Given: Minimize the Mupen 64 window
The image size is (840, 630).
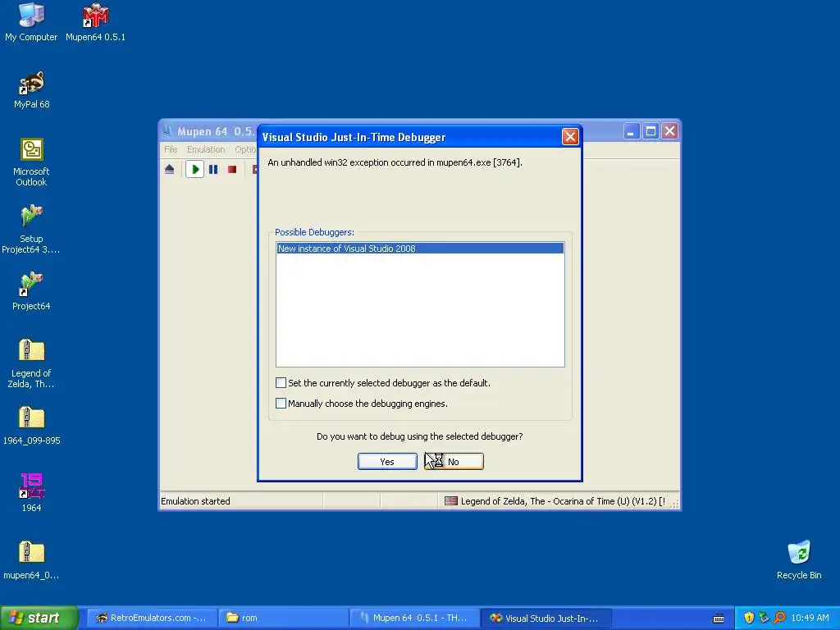Looking at the screenshot, I should click(632, 131).
